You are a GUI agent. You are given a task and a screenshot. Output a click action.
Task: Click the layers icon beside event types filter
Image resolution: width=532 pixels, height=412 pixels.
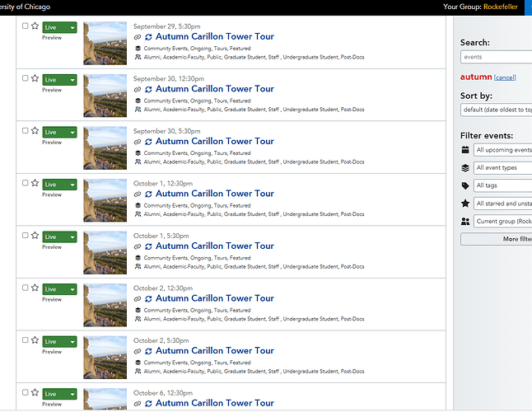(465, 167)
